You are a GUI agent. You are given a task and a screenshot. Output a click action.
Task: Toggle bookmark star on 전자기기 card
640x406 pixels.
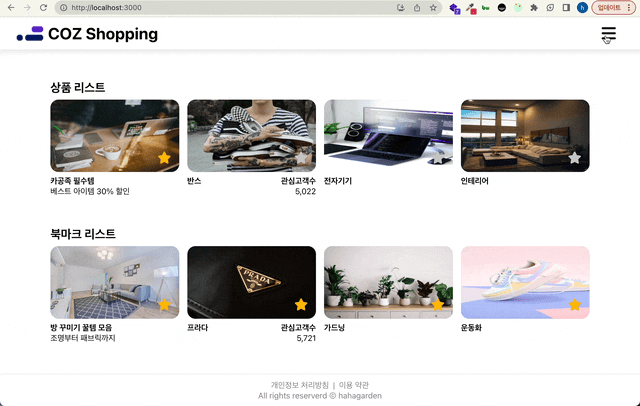pyautogui.click(x=438, y=158)
